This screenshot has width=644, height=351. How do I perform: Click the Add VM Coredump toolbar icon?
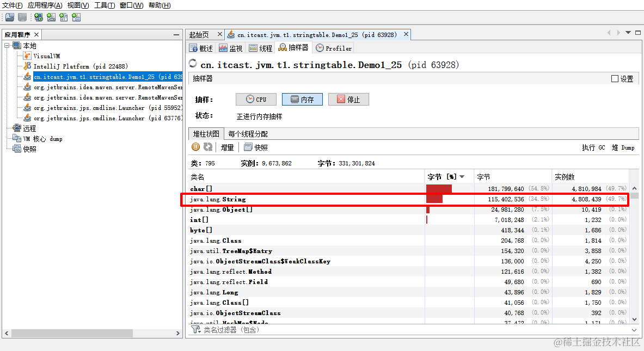tap(64, 17)
